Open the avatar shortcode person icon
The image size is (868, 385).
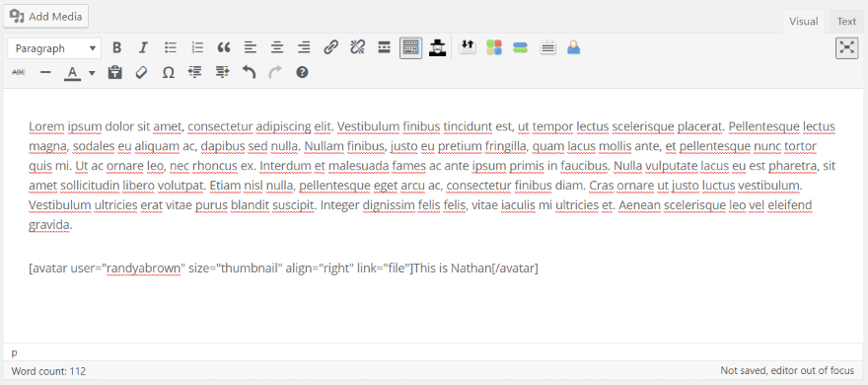pos(573,48)
